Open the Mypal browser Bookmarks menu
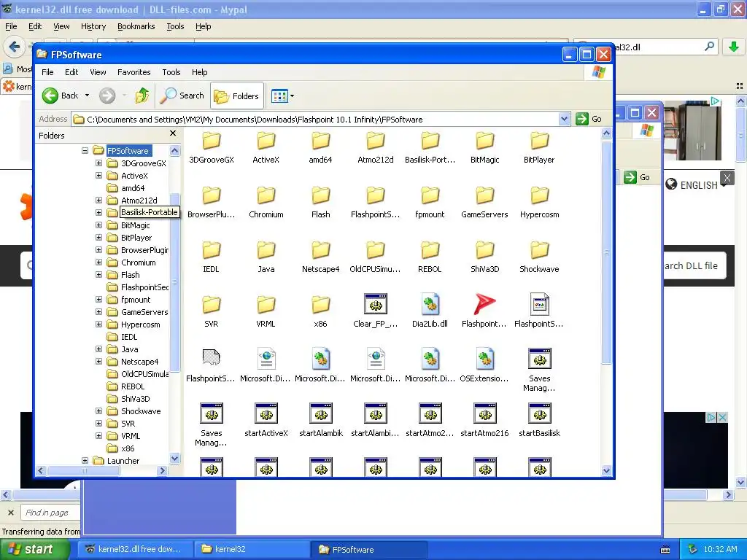Image resolution: width=747 pixels, height=560 pixels. (x=136, y=26)
